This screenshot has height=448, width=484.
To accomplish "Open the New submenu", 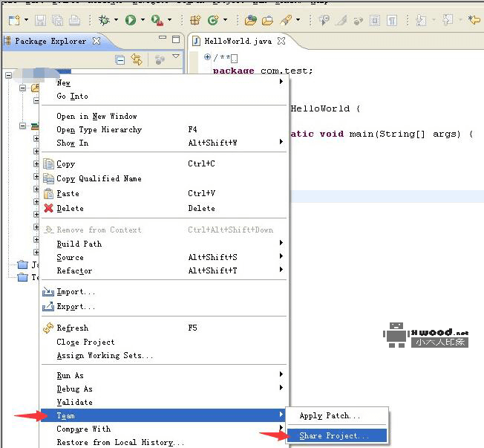I will tap(164, 82).
